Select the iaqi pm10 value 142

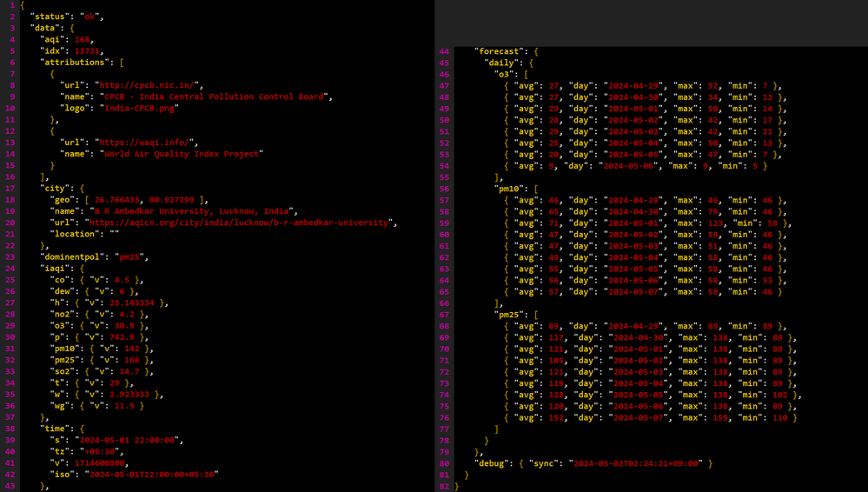click(132, 349)
